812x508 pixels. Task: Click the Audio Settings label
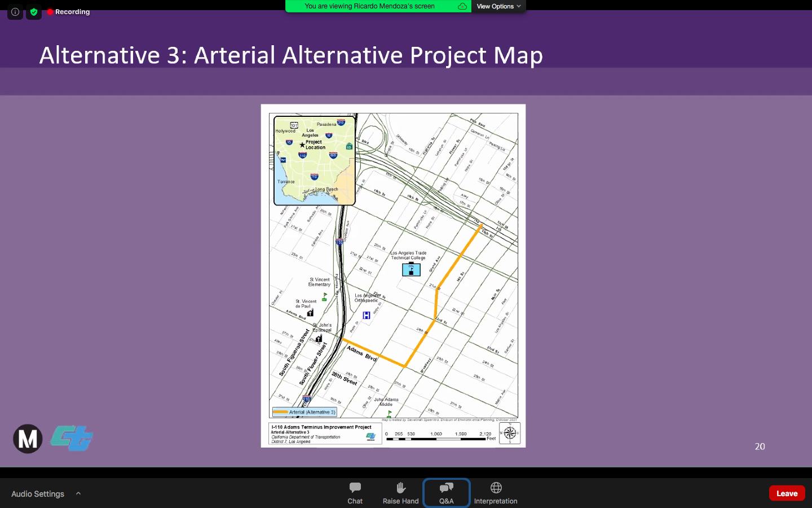[38, 494]
